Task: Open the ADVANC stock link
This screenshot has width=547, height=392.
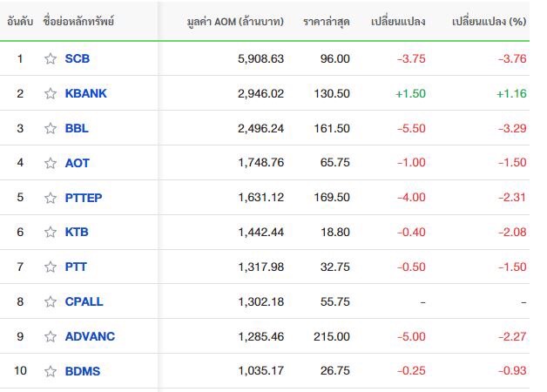Action: pos(90,336)
